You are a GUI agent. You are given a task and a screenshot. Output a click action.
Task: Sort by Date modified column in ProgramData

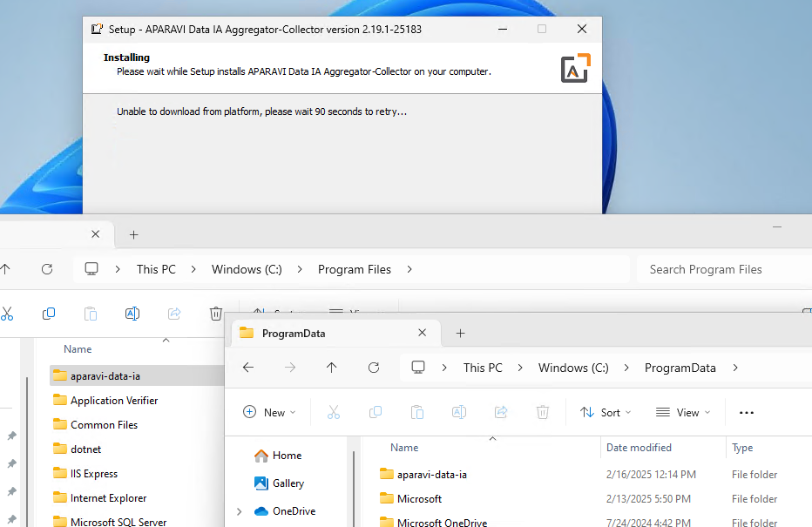click(x=639, y=447)
